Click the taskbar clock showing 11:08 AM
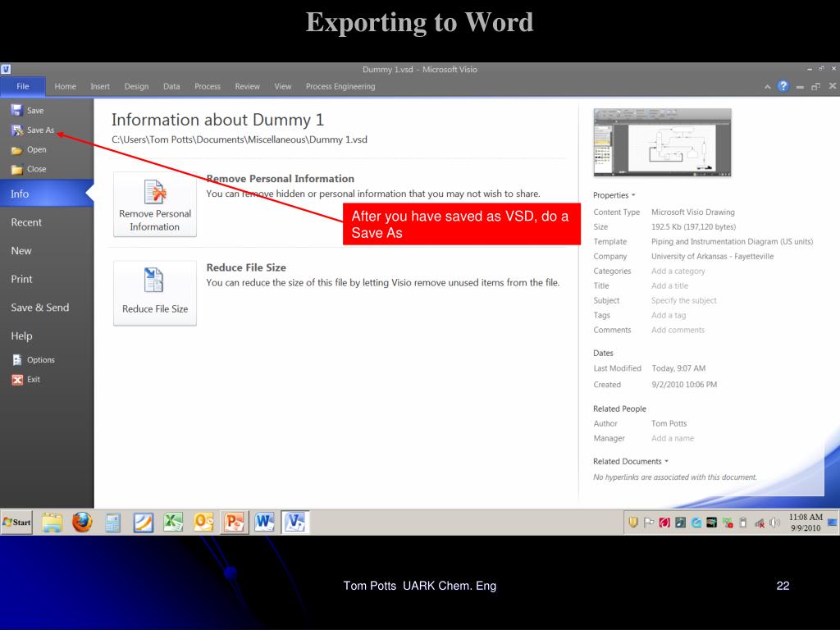The height and width of the screenshot is (630, 840). pos(806,523)
